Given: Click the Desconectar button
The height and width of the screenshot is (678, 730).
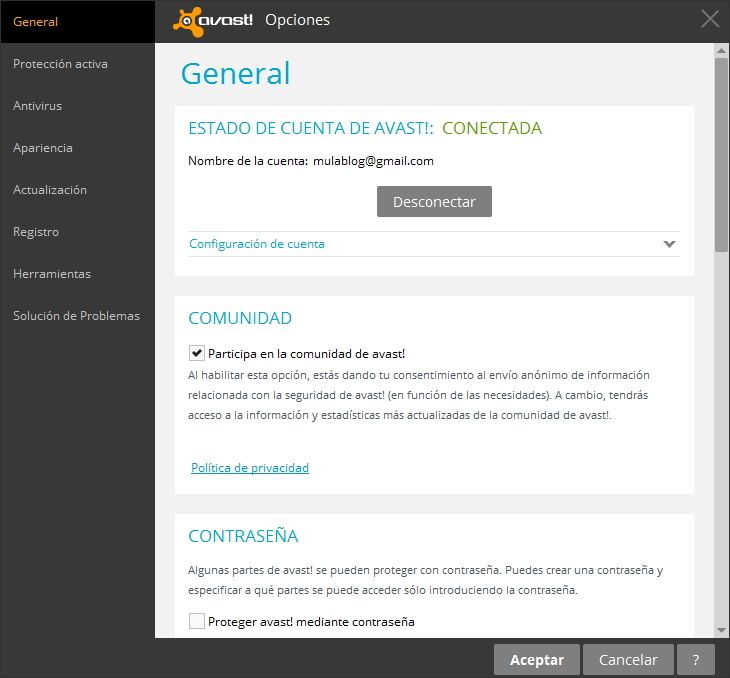Looking at the screenshot, I should (434, 202).
